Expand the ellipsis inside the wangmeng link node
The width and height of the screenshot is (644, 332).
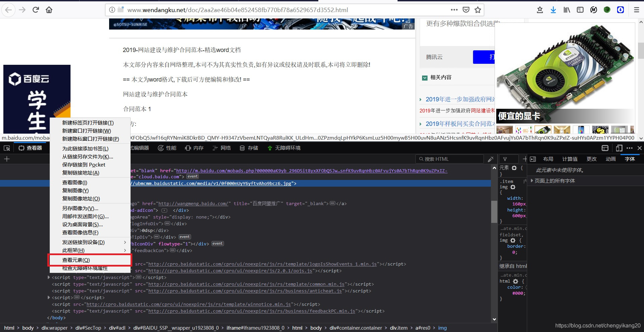(332, 203)
